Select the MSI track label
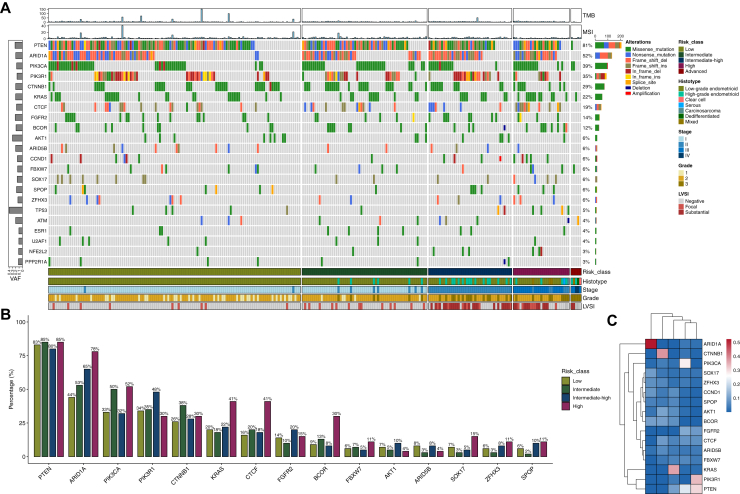 (590, 33)
